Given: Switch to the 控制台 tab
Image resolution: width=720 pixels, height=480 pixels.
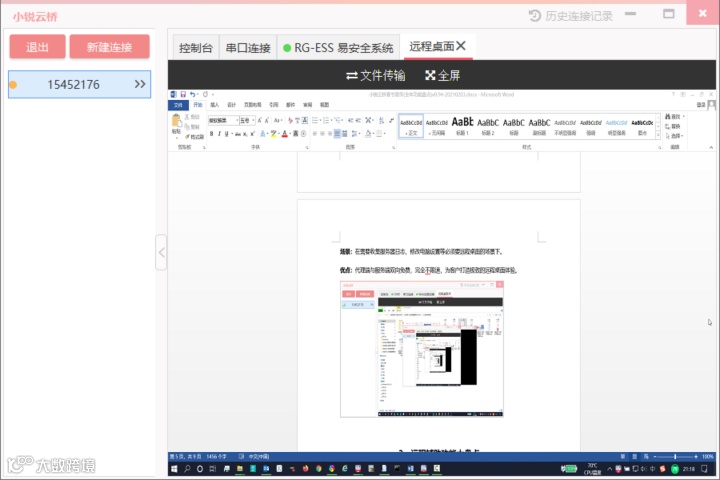Looking at the screenshot, I should click(196, 48).
